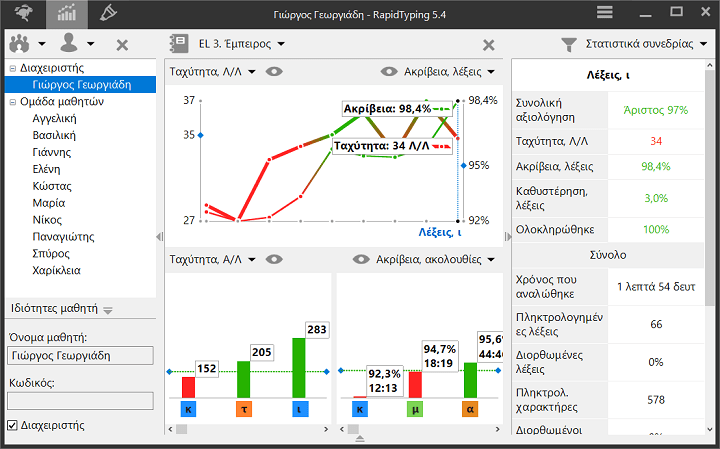Select student Βασιλική

(54, 135)
